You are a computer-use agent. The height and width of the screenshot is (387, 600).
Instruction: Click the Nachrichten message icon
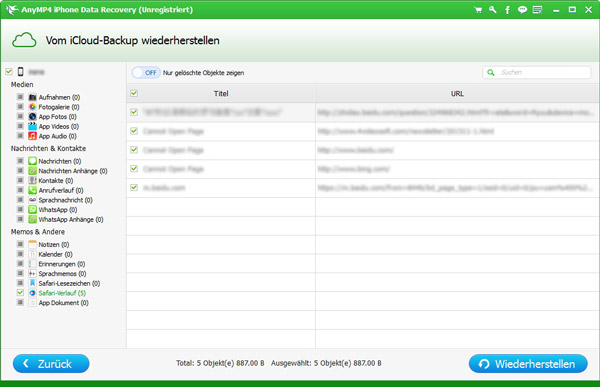point(33,161)
